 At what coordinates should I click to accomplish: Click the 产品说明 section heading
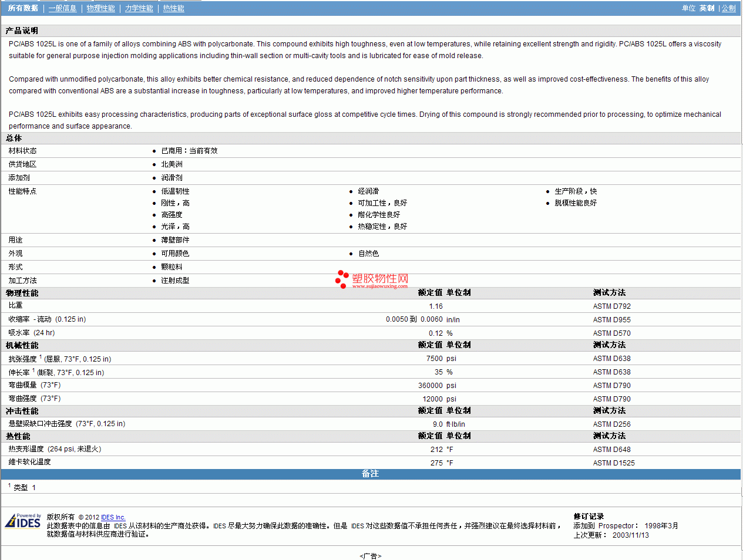tap(22, 31)
